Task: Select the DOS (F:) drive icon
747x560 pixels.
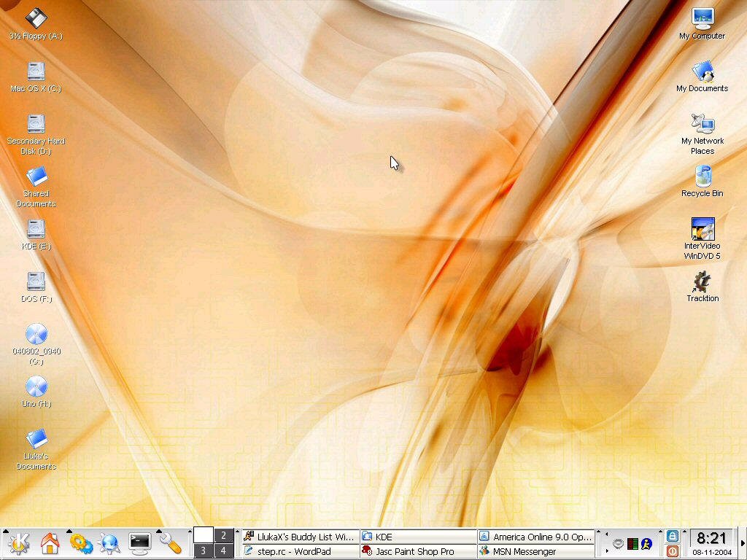Action: [36, 281]
